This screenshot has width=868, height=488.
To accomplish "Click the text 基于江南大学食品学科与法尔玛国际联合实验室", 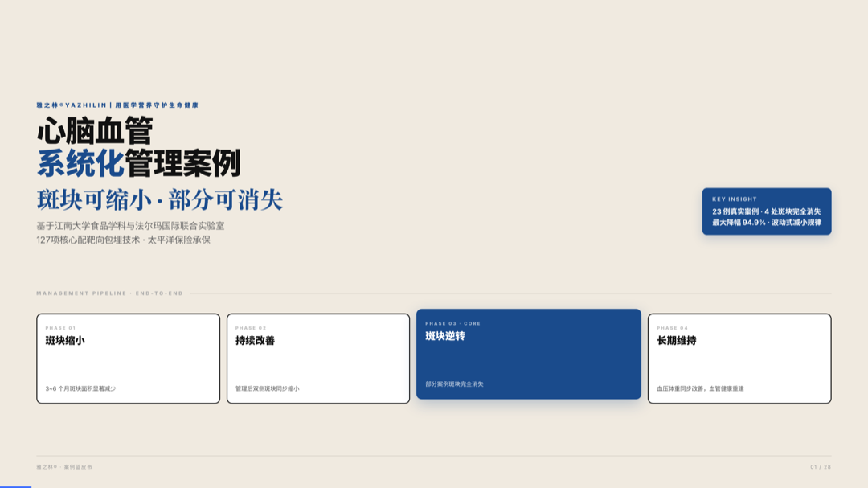I will tap(131, 226).
